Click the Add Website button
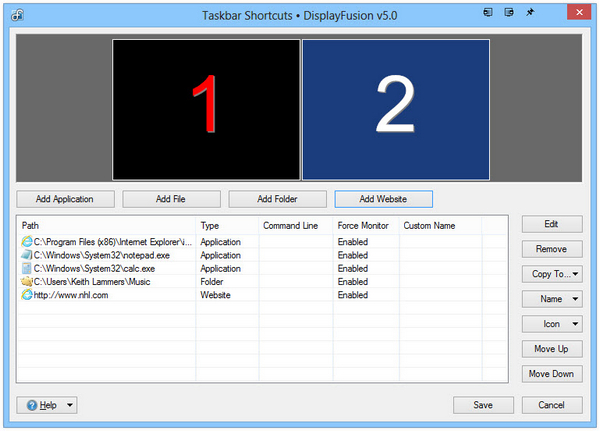 click(383, 199)
